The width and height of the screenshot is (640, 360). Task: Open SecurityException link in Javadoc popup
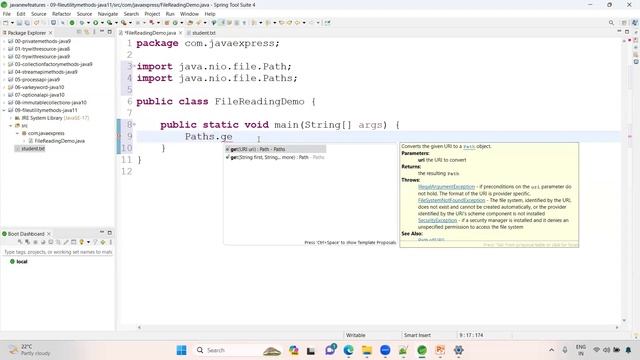[x=437, y=220]
